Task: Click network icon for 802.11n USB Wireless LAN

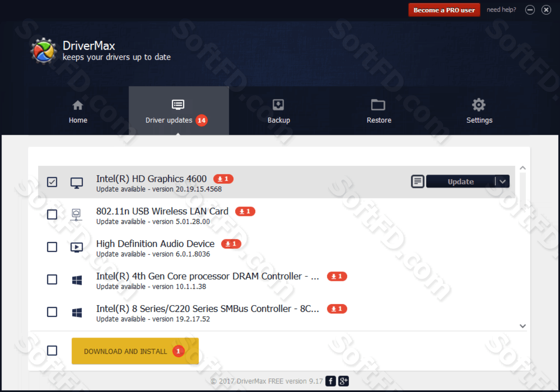Action: (77, 215)
